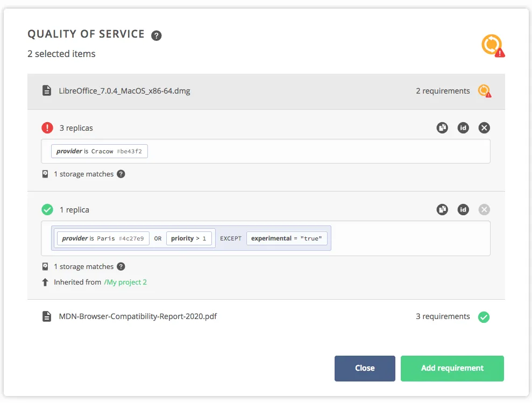Click the experimental equals true condition chip
Screen dimensions: 532x403
coord(287,238)
